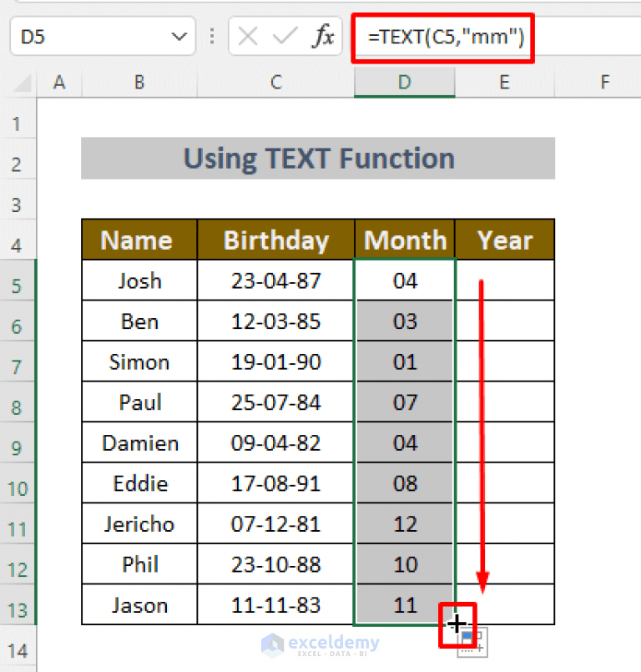641x672 pixels.
Task: Click the formula bar containing =TEXT(C5,"mm")
Action: 497,38
